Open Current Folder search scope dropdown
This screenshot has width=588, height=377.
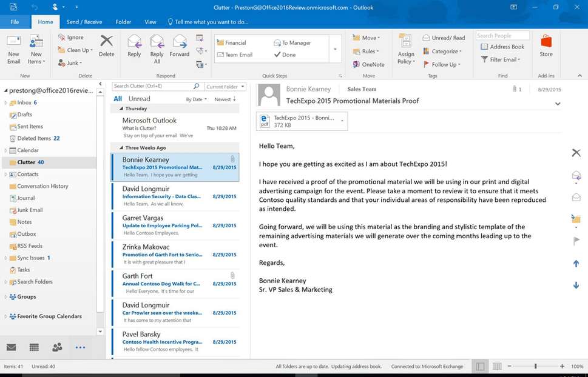(225, 87)
